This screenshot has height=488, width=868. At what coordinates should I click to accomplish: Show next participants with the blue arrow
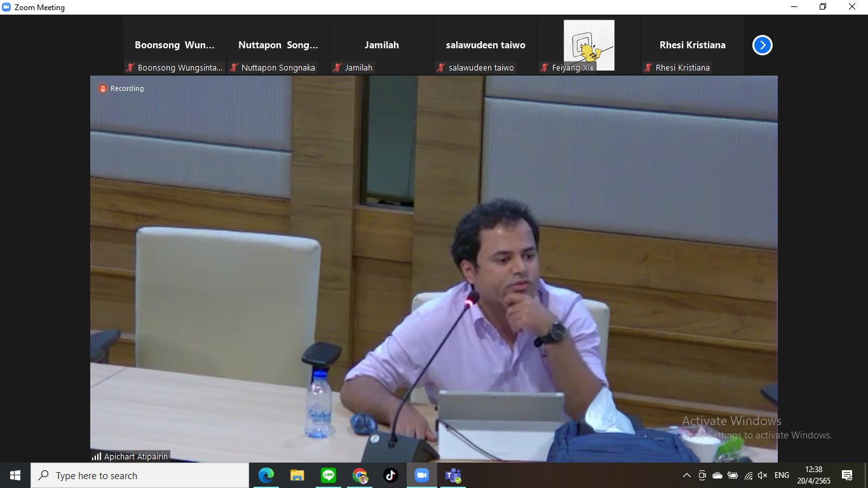pyautogui.click(x=762, y=45)
